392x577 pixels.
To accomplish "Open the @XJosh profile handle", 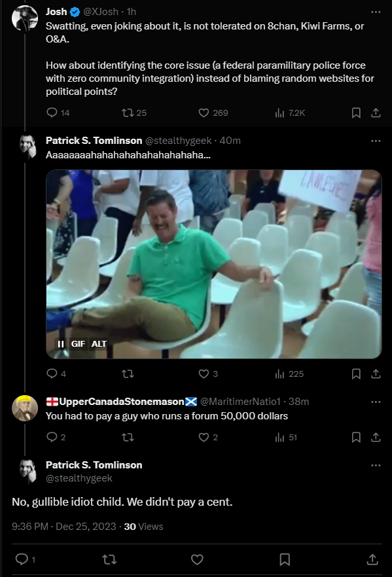I will [x=101, y=12].
